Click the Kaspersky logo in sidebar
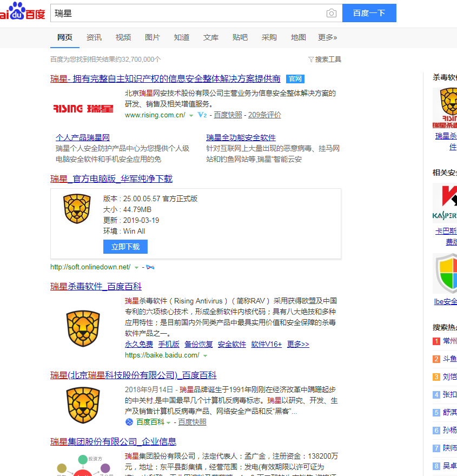The width and height of the screenshot is (457, 476). tap(445, 203)
